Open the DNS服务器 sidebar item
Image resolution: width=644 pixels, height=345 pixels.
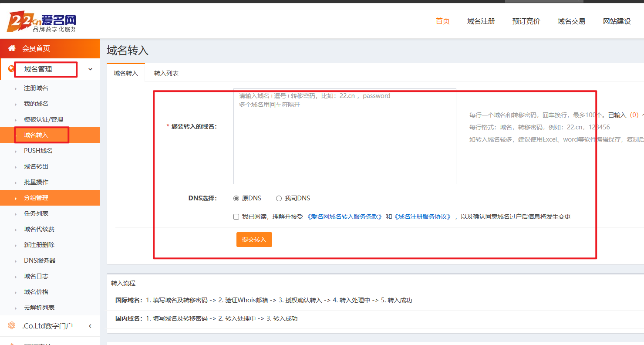[x=40, y=260]
